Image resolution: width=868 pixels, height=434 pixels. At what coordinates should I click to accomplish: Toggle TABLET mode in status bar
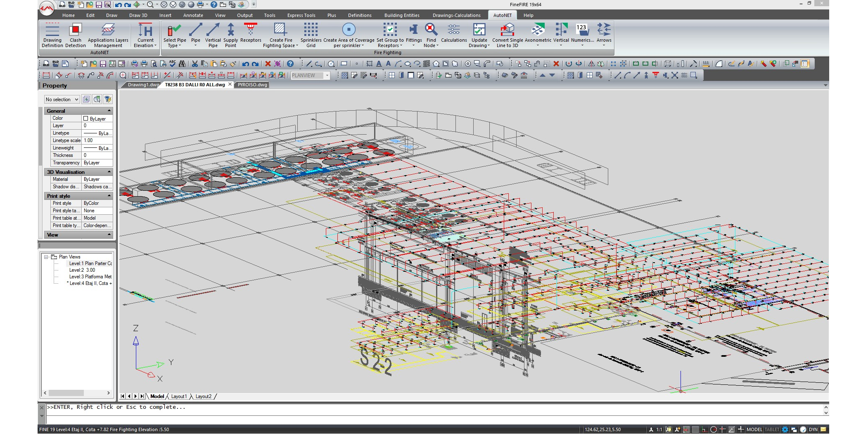coord(772,429)
